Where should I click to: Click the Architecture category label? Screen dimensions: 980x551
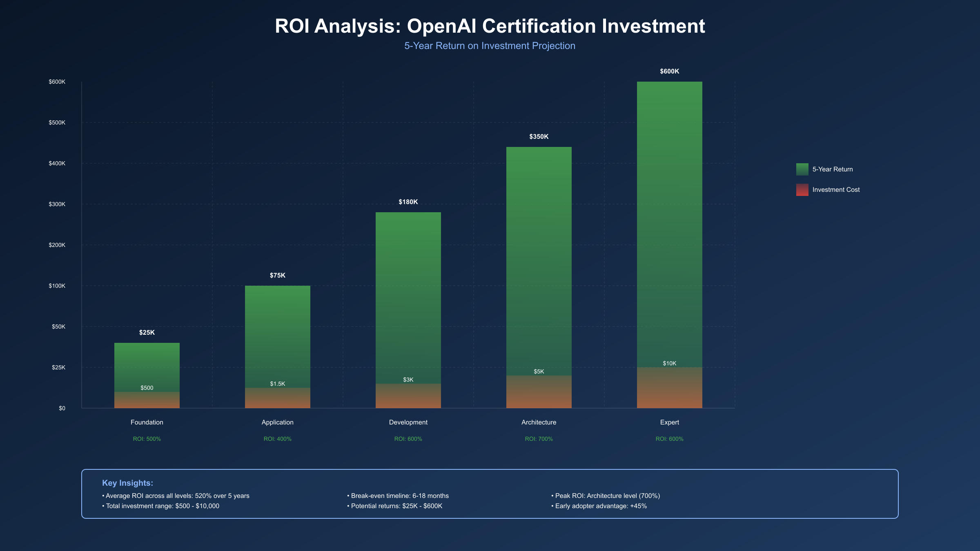[x=539, y=422]
